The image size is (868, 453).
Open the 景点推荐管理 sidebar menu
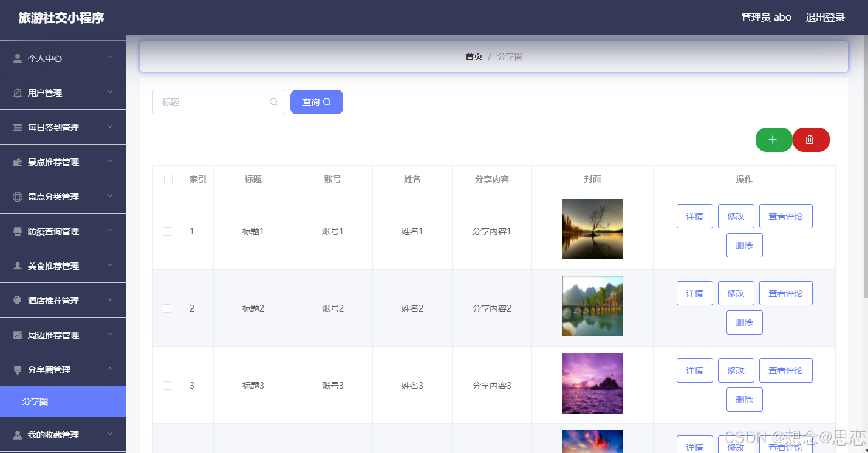coord(63,162)
